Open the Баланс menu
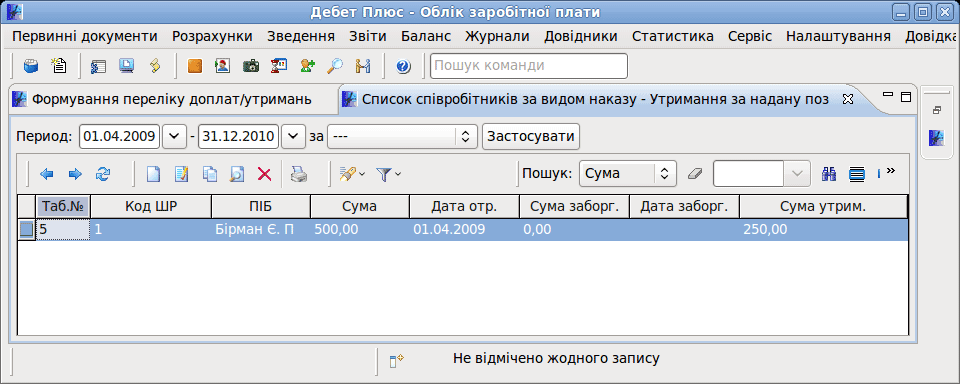 tap(426, 36)
